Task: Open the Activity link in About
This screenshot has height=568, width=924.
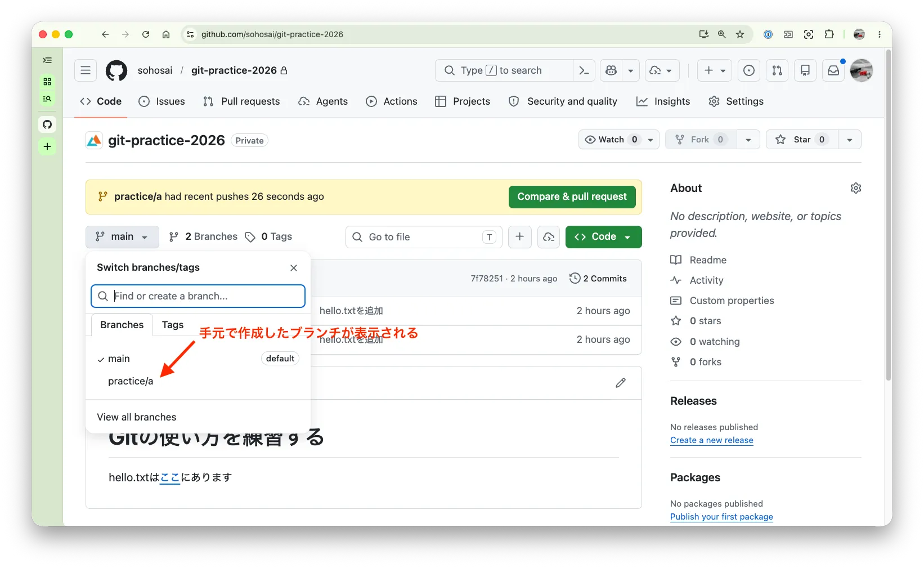Action: point(697,280)
